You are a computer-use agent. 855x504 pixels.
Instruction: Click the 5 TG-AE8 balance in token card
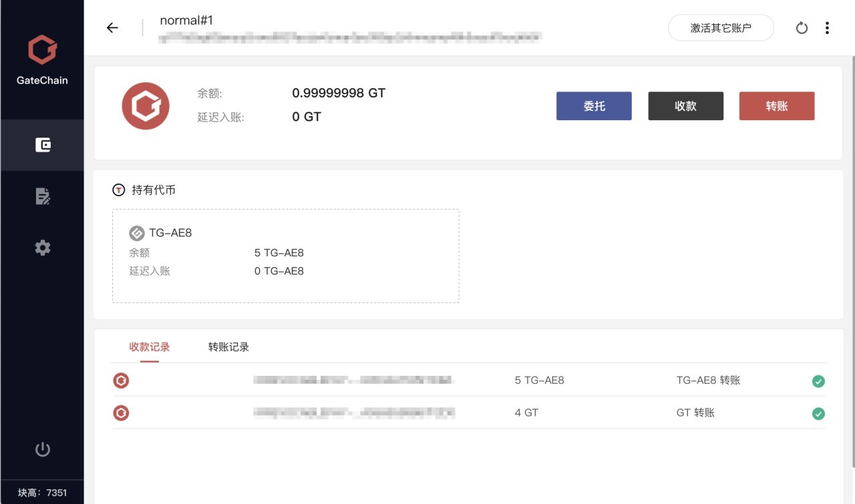279,253
